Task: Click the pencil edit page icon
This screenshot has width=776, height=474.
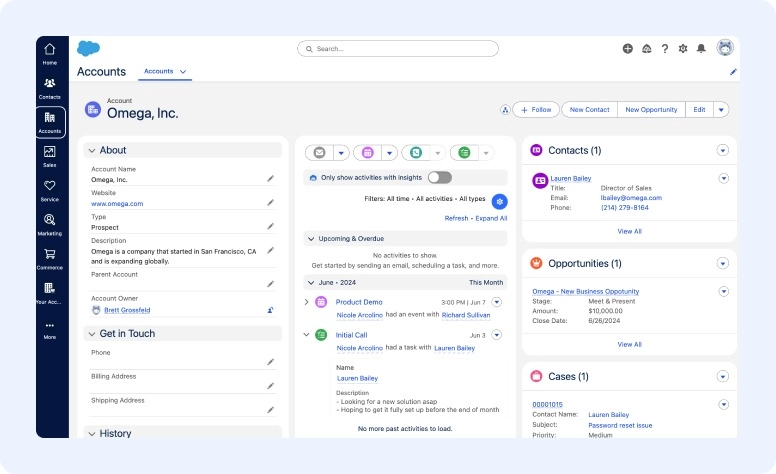Action: (733, 72)
